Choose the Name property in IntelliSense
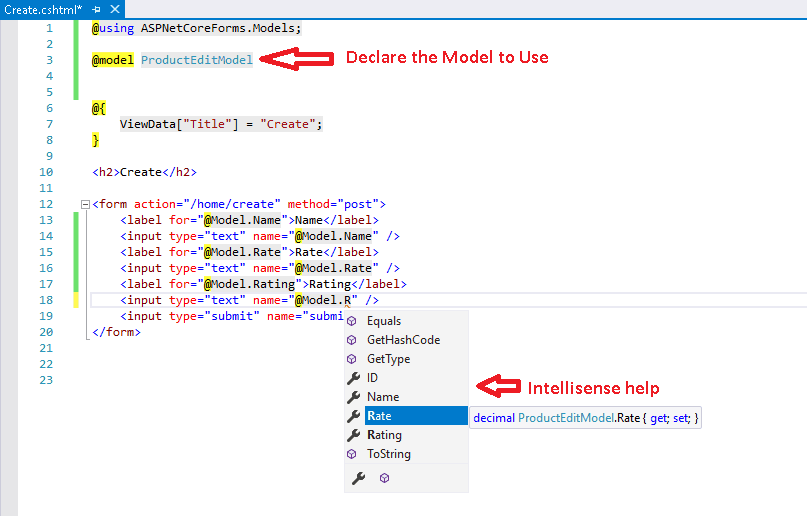Viewport: 807px width, 516px height. pyautogui.click(x=383, y=397)
